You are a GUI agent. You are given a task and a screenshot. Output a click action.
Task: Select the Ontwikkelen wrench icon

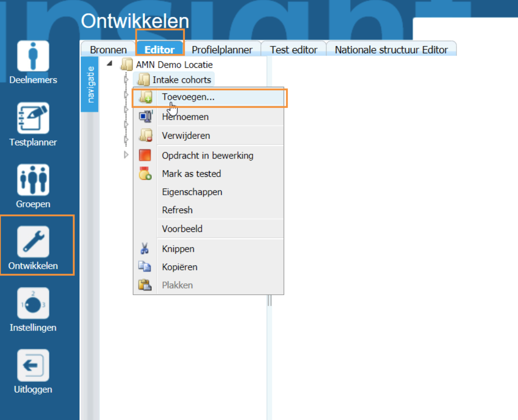click(33, 242)
